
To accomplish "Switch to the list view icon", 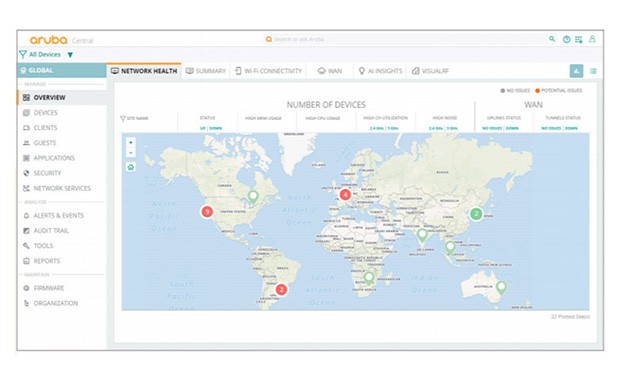I will (x=593, y=71).
